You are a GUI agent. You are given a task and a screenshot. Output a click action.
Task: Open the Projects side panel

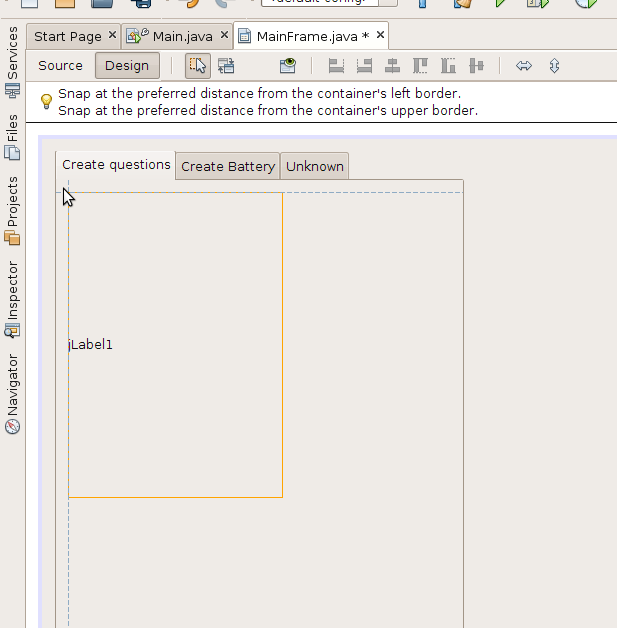(x=12, y=211)
